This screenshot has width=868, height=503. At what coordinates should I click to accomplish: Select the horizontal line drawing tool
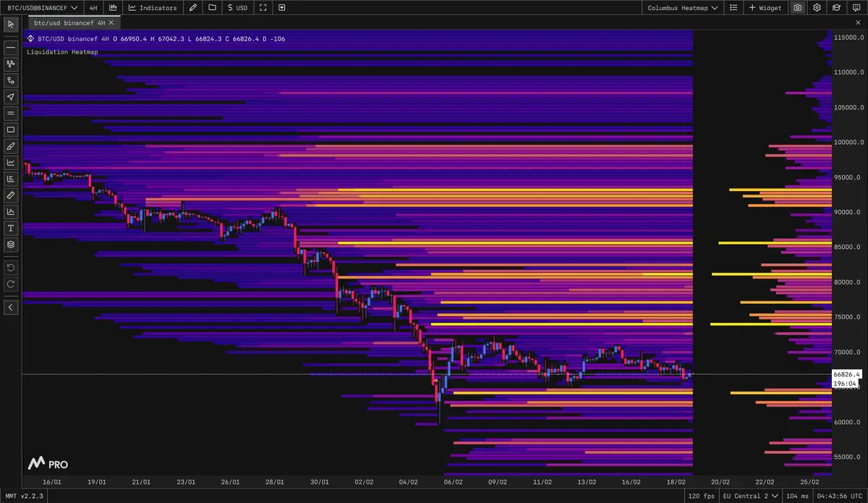[x=11, y=48]
